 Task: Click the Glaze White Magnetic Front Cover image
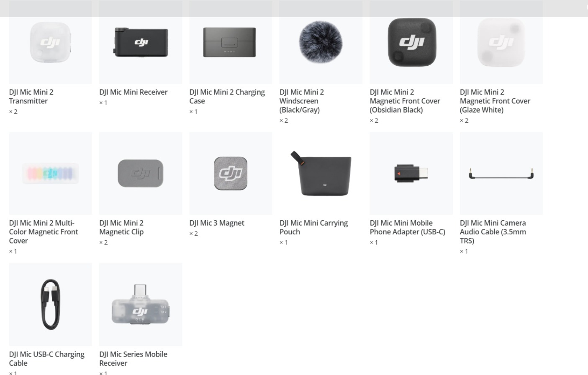tap(501, 42)
